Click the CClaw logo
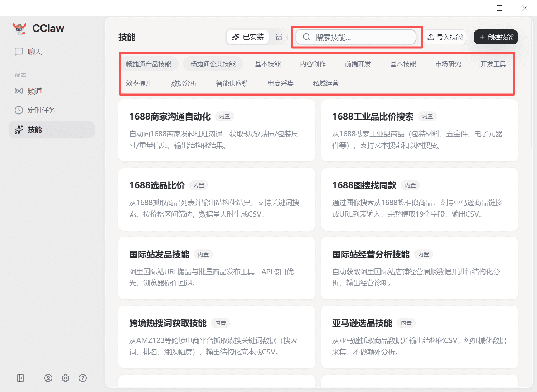This screenshot has width=537, height=392. tap(38, 28)
